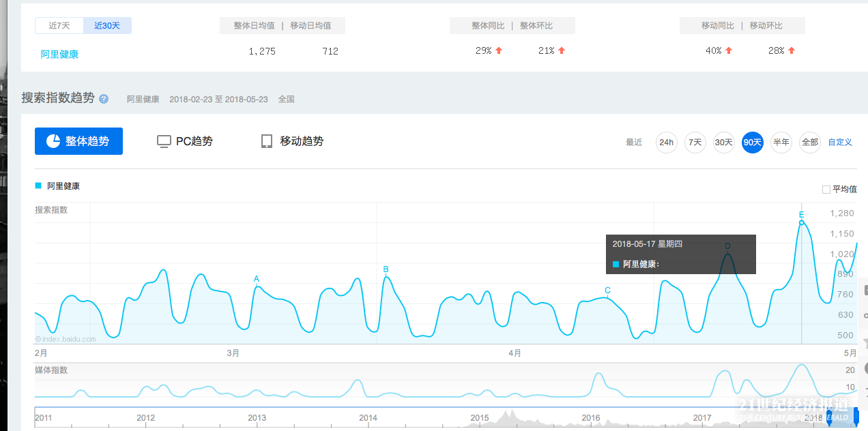The image size is (868, 431).
Task: Click the rise arrow next to 40% mobile stat
Action: tap(729, 50)
